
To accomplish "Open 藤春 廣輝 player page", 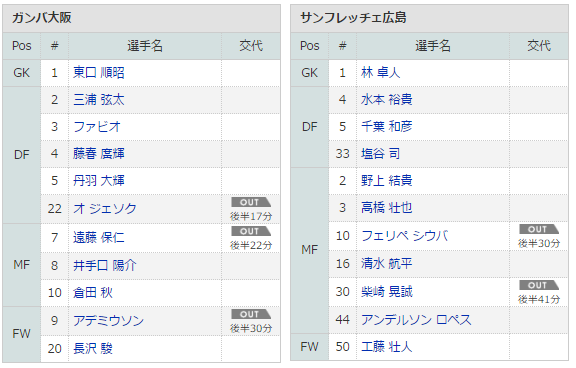I will [98, 154].
